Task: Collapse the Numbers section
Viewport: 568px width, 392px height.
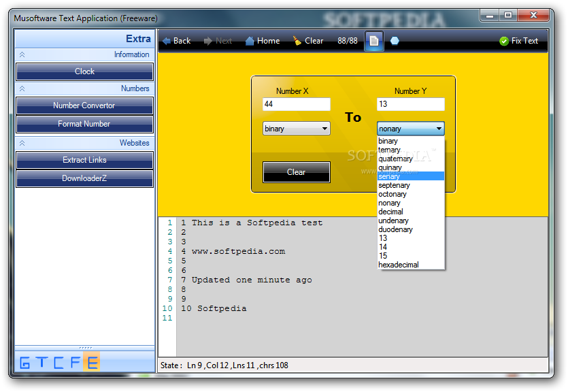Action: coord(22,88)
